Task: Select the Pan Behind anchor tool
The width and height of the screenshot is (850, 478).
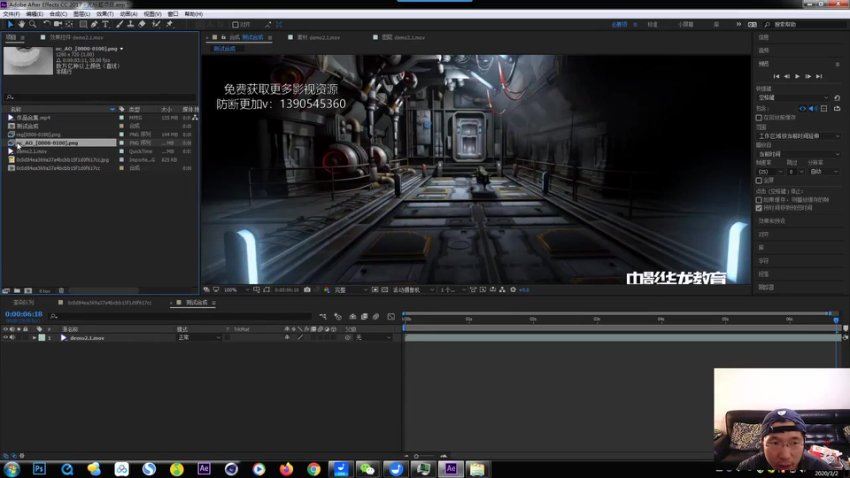Action: click(x=69, y=24)
